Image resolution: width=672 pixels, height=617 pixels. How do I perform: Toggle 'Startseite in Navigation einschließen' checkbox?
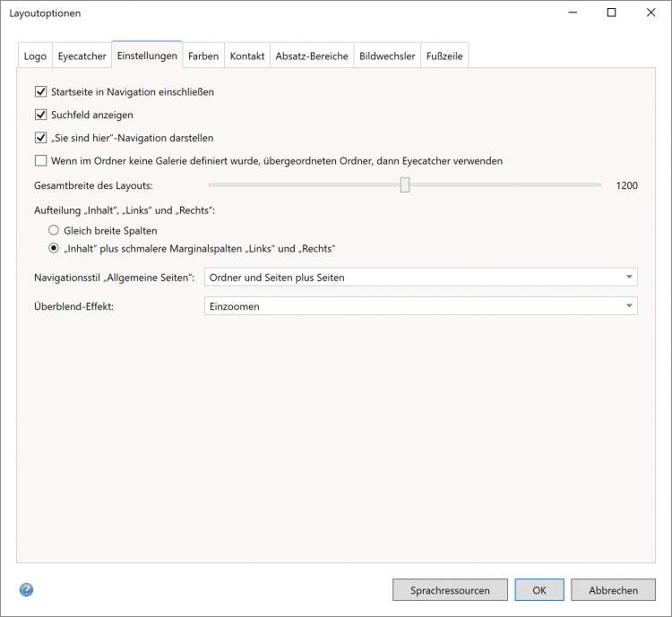(x=40, y=91)
